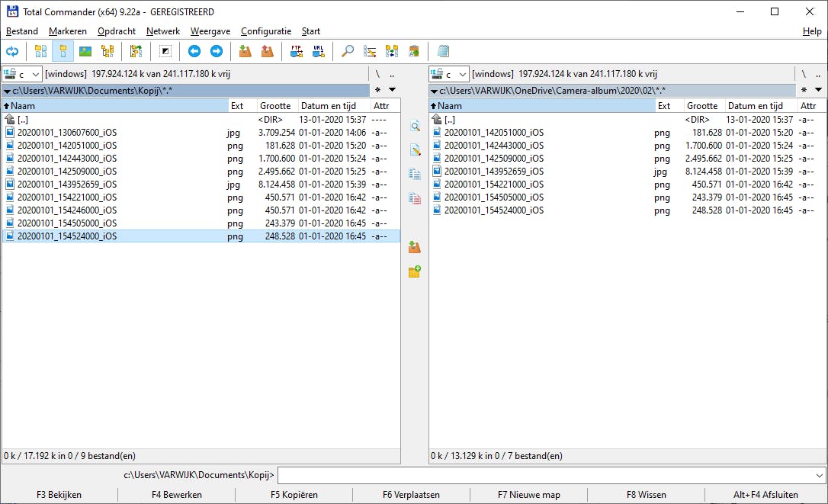Open left panel favorites asterisk button

click(377, 90)
